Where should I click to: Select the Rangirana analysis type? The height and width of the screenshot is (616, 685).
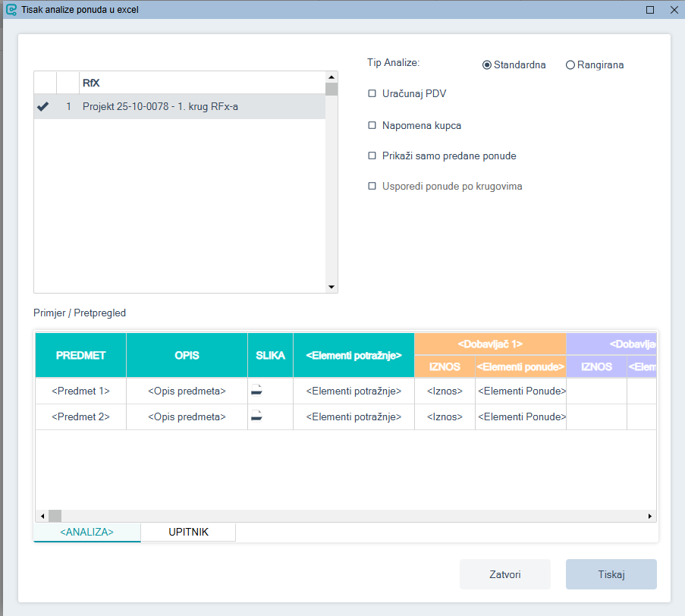point(570,65)
